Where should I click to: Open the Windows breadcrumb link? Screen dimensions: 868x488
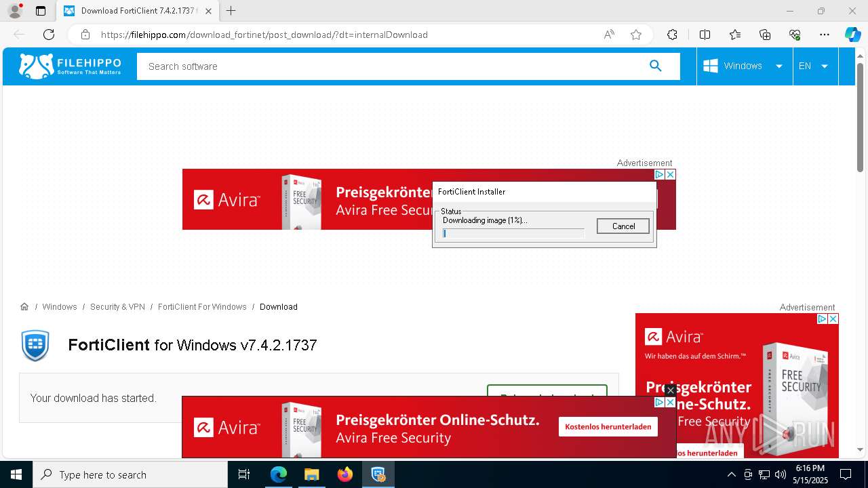[x=60, y=307]
